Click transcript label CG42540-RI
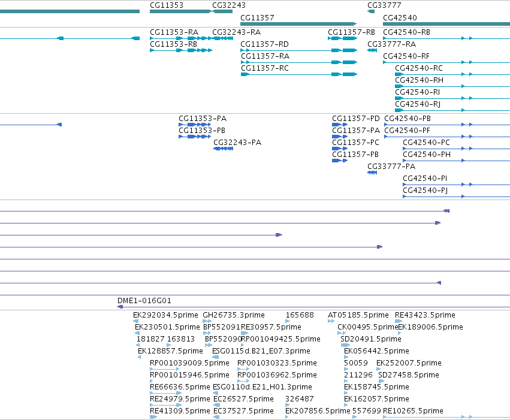This screenshot has width=510, height=420. (418, 92)
